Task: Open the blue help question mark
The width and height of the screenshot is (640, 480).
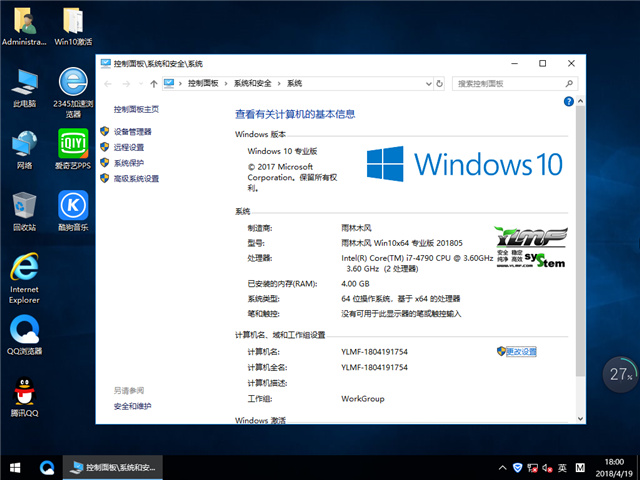Action: tap(568, 101)
